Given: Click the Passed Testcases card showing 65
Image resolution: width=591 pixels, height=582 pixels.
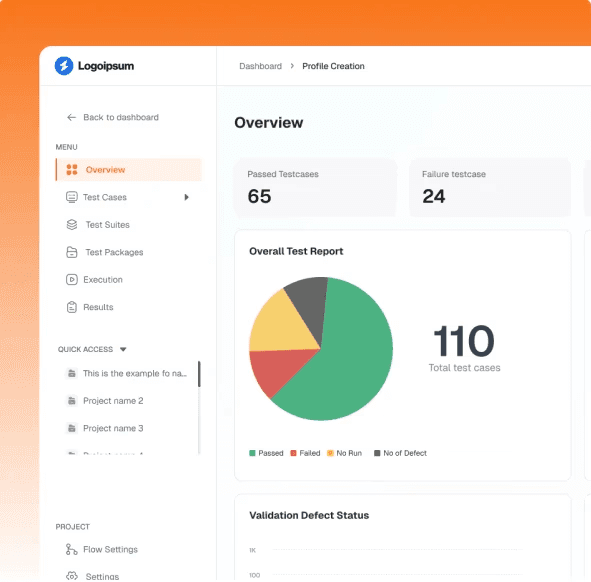Looking at the screenshot, I should click(315, 187).
